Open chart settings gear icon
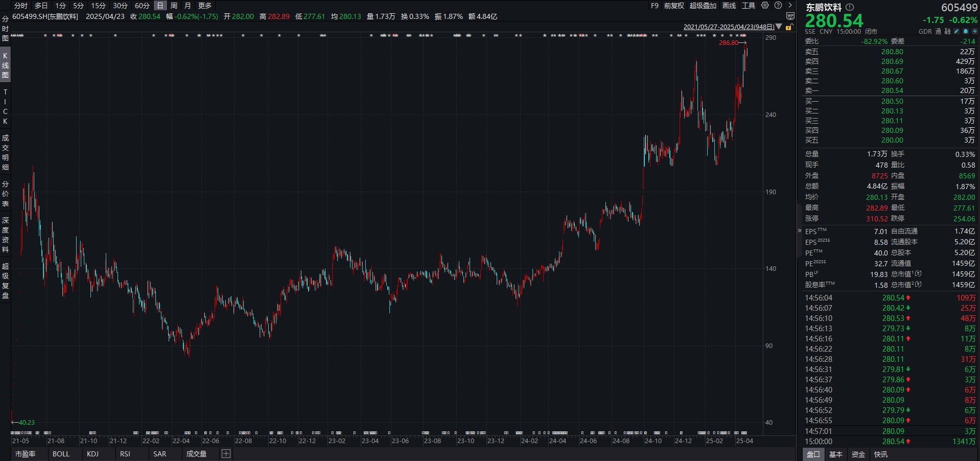Screen dimensions: 980x461 [765, 6]
